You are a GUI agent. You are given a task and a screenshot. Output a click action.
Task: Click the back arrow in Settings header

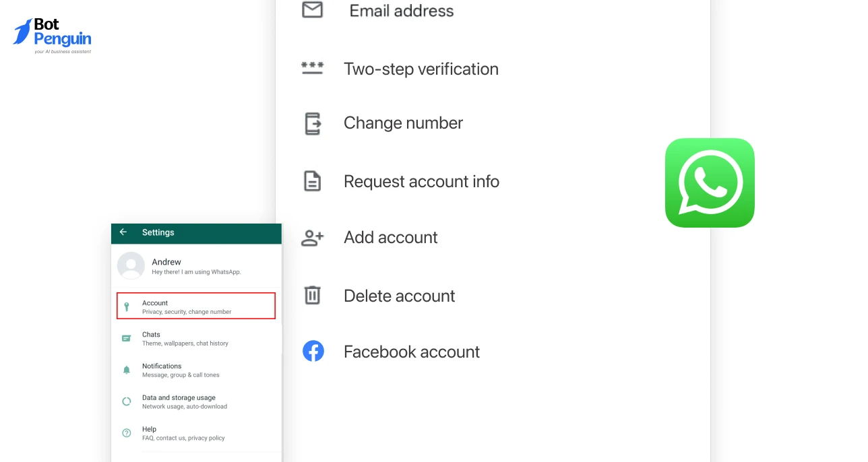click(x=123, y=232)
